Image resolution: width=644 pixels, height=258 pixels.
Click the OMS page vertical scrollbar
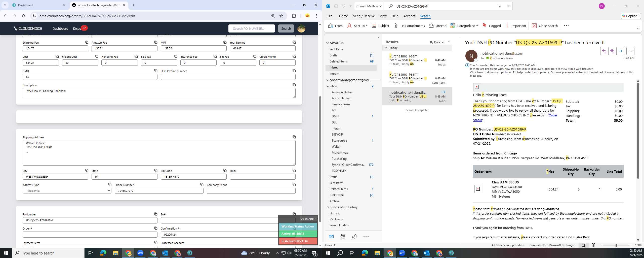point(320,159)
